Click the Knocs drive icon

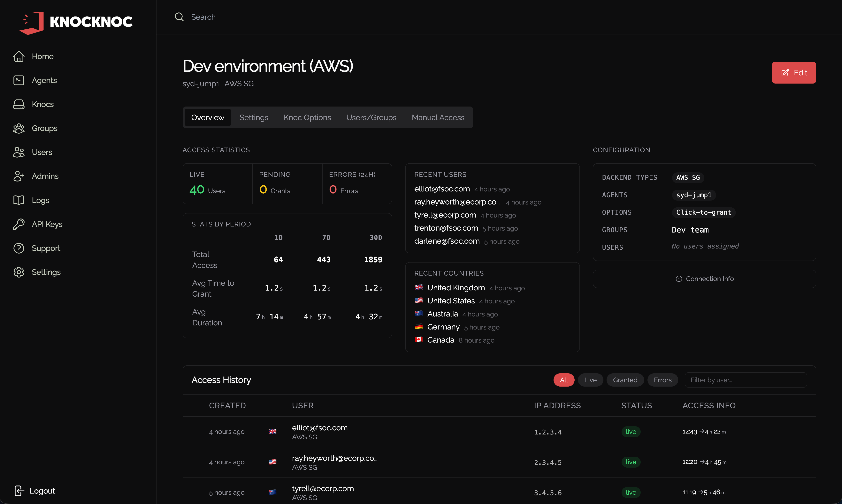point(19,104)
